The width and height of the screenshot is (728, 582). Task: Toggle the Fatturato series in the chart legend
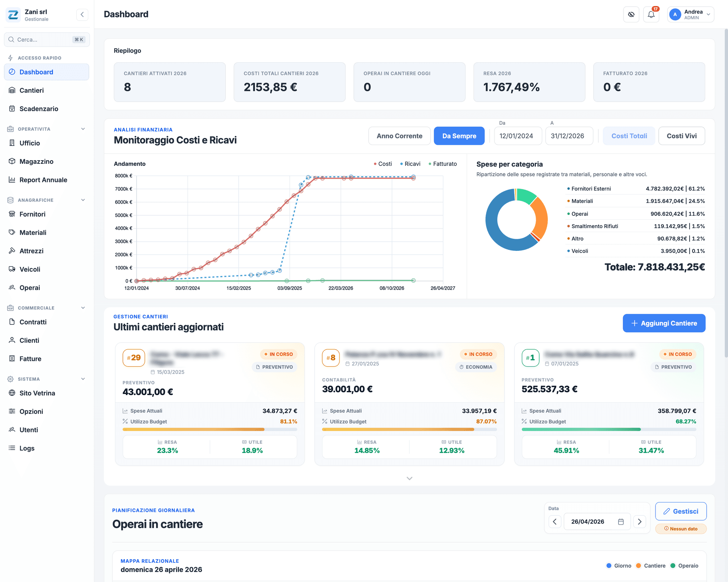pyautogui.click(x=443, y=164)
